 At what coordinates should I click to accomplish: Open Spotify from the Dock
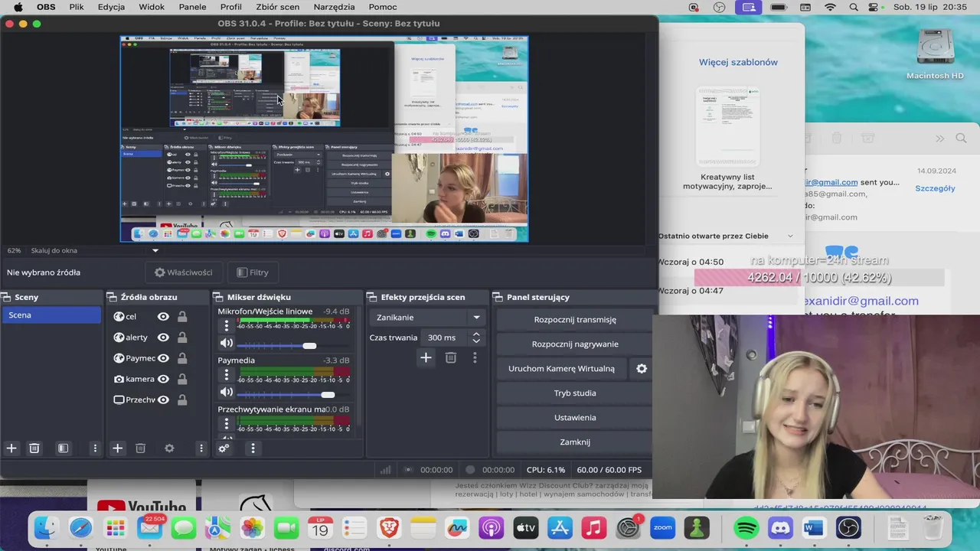746,528
